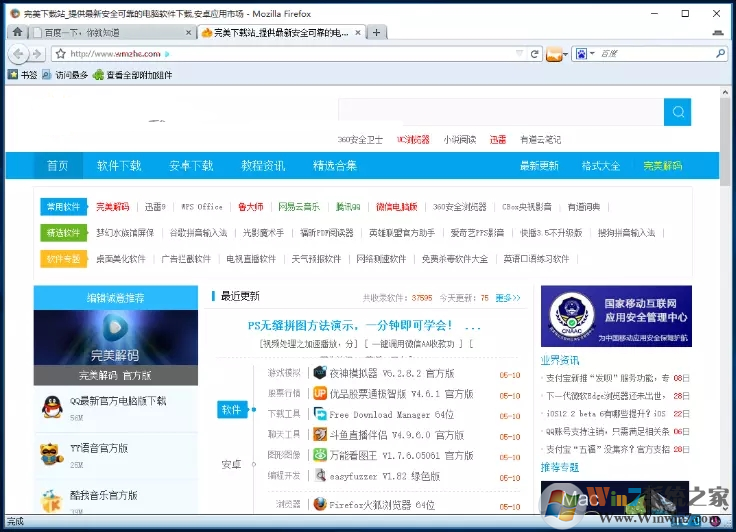The height and width of the screenshot is (532, 736).
Task: Click the reload page icon in address bar
Action: coord(535,53)
